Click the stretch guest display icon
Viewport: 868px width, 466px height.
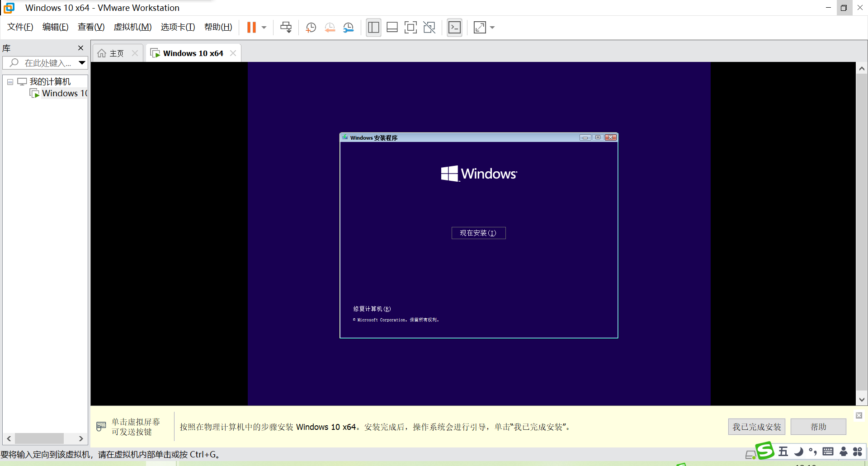[x=480, y=28]
